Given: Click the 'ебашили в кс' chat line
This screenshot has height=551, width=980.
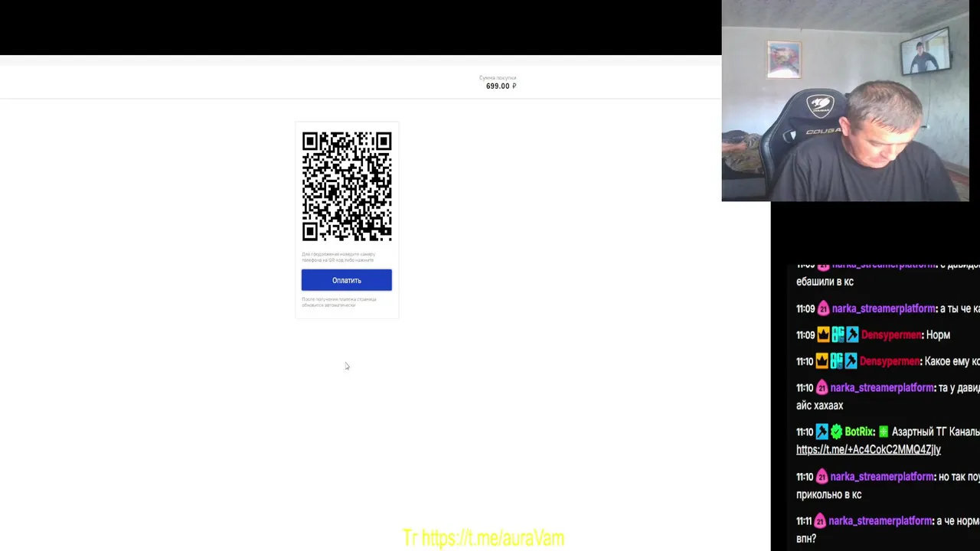Looking at the screenshot, I should (x=825, y=282).
